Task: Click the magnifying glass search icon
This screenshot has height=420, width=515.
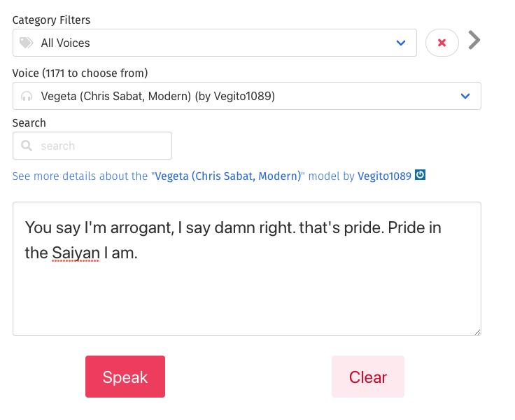Action: pos(27,146)
